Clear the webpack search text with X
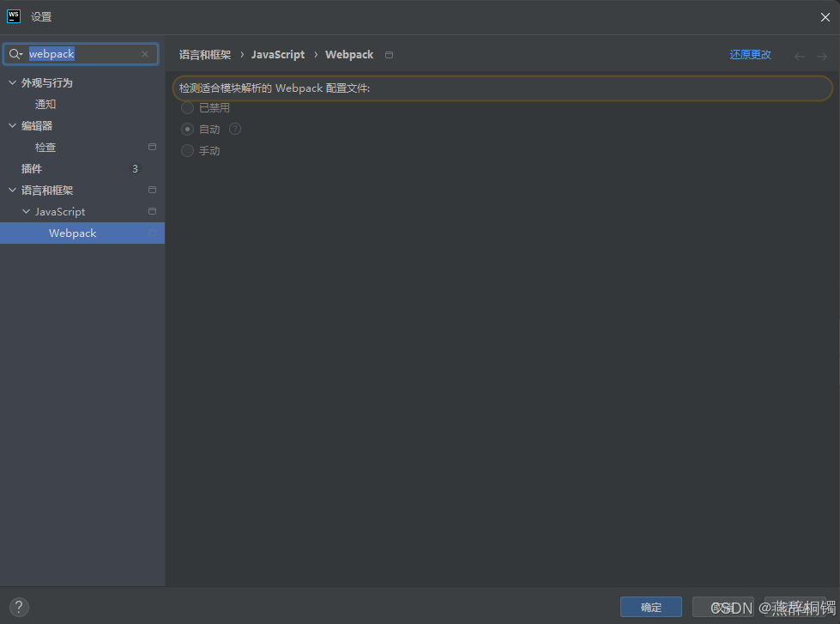Image resolution: width=840 pixels, height=624 pixels. tap(145, 54)
